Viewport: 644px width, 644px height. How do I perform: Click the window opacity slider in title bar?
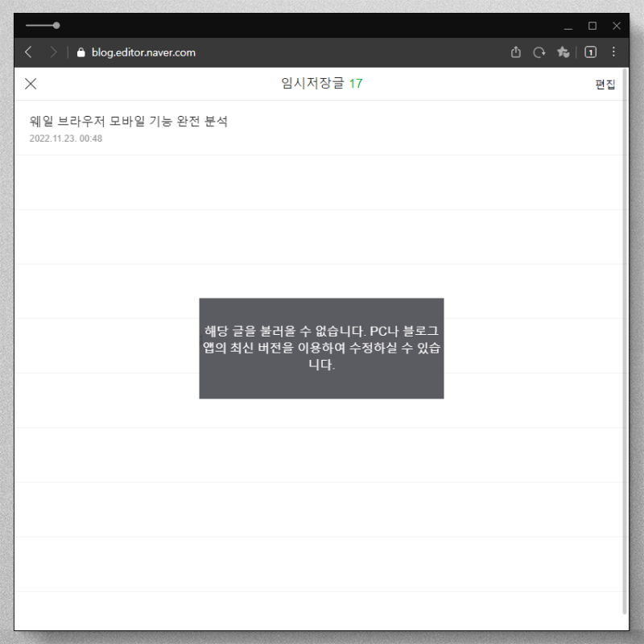coord(43,26)
